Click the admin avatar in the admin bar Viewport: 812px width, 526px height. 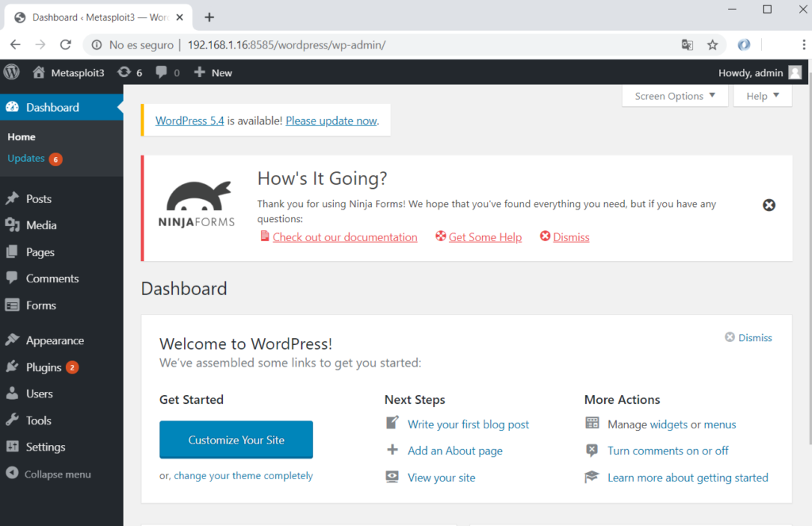coord(795,72)
